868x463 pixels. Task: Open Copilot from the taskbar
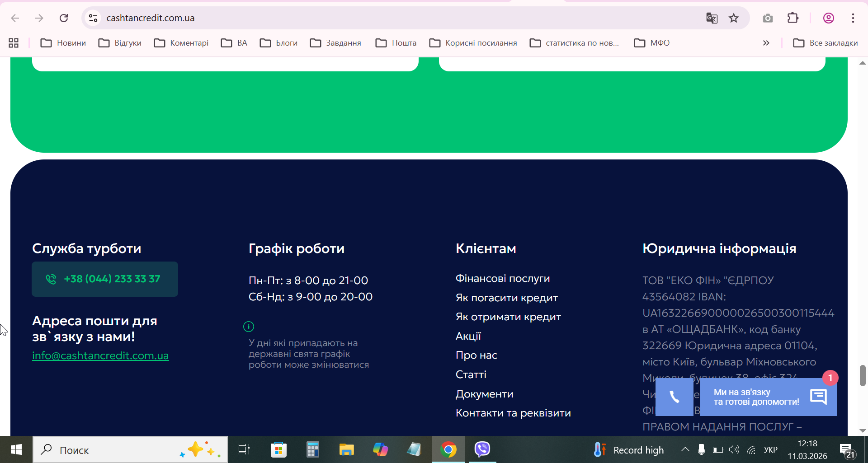coord(381,450)
